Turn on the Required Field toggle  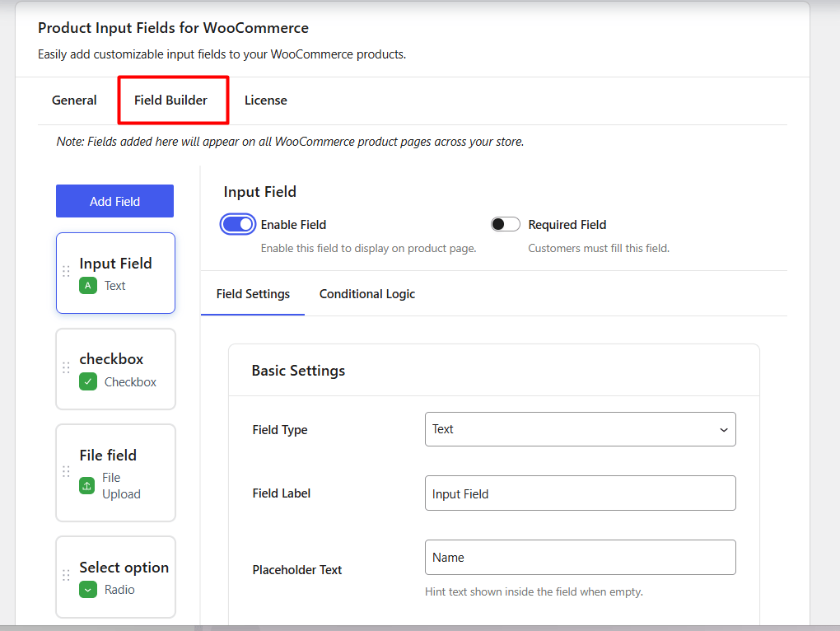point(505,224)
